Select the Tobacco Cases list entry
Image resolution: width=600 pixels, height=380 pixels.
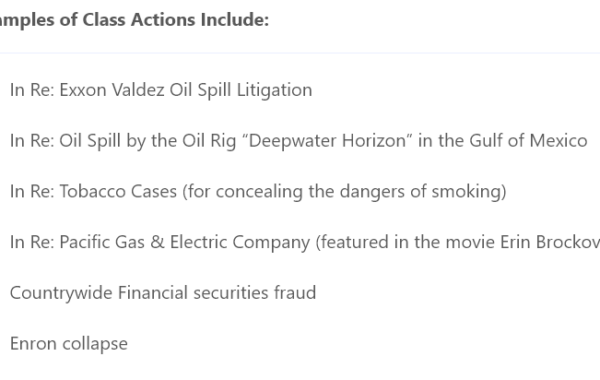[x=258, y=191]
